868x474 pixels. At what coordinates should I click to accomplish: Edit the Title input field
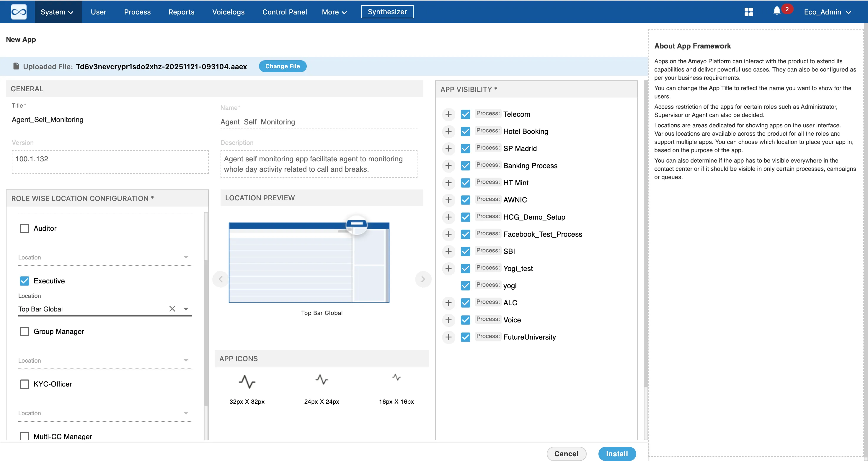[x=110, y=120]
